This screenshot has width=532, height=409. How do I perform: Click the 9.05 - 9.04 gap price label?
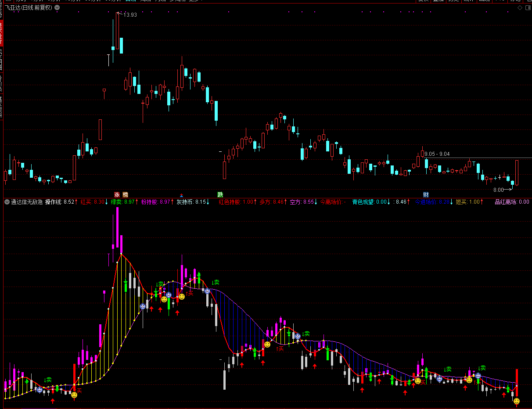pyautogui.click(x=437, y=154)
